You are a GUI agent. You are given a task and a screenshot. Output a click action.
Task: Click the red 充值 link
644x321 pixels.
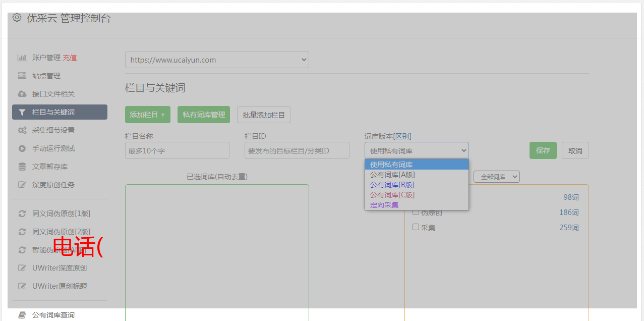click(x=70, y=58)
